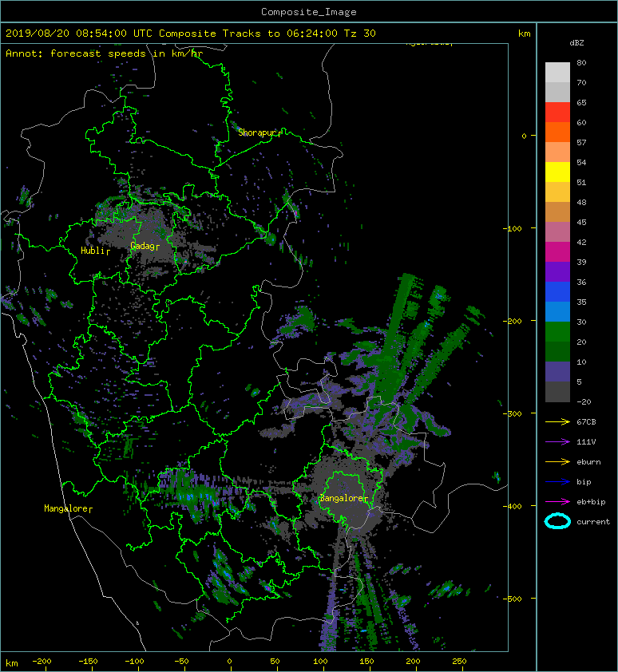Viewport: 618px width, 672px height.
Task: Click the -500 value on vertical axis
Action: click(512, 599)
